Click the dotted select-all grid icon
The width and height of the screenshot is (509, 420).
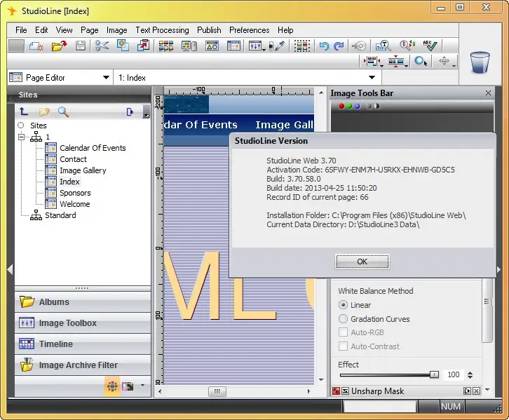(302, 46)
